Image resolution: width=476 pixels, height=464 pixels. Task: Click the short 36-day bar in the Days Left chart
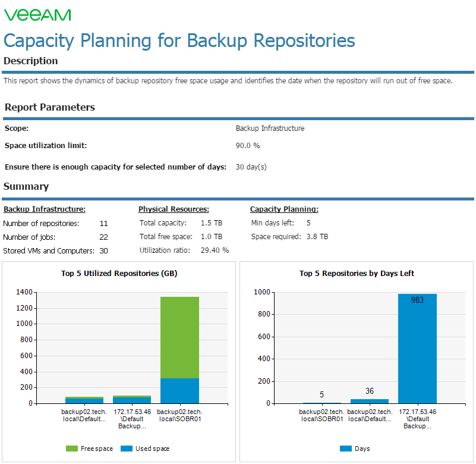pos(370,402)
